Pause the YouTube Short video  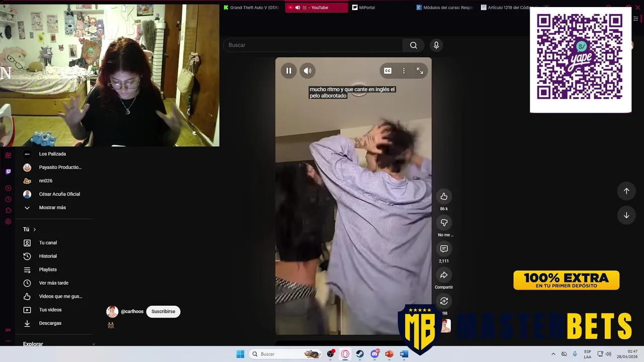tap(289, 71)
